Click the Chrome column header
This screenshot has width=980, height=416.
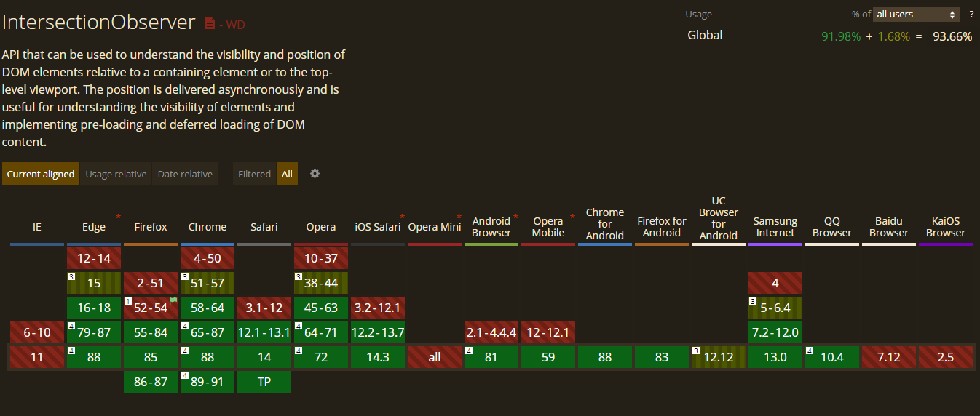coord(208,227)
